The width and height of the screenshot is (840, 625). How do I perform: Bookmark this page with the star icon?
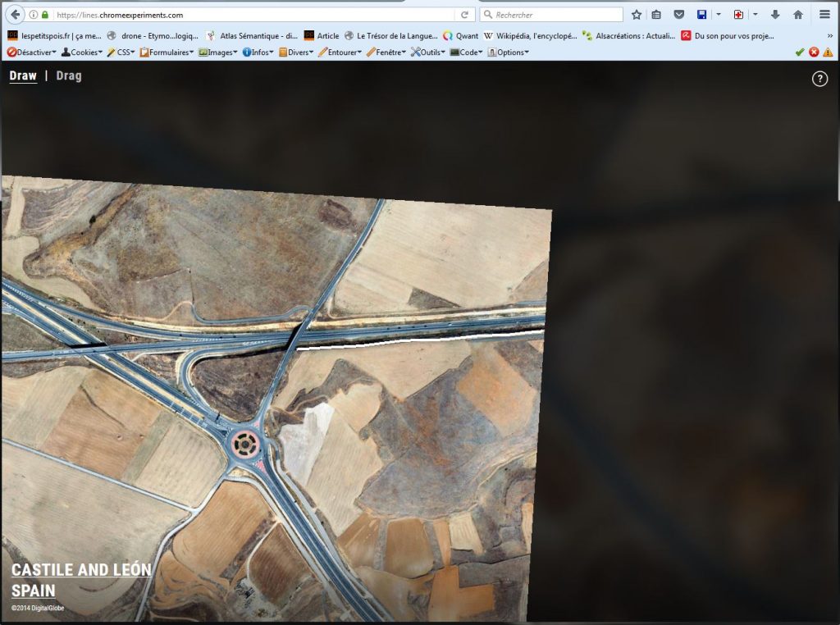[x=637, y=15]
